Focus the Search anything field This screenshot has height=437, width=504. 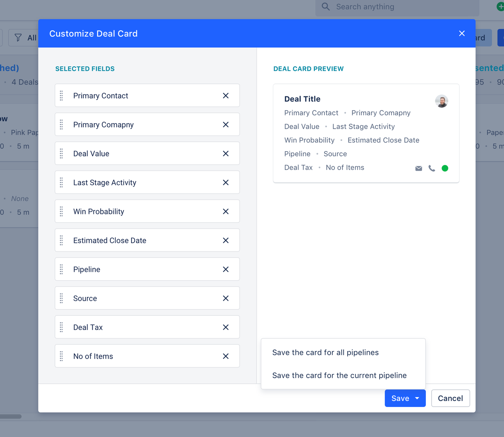tap(397, 7)
